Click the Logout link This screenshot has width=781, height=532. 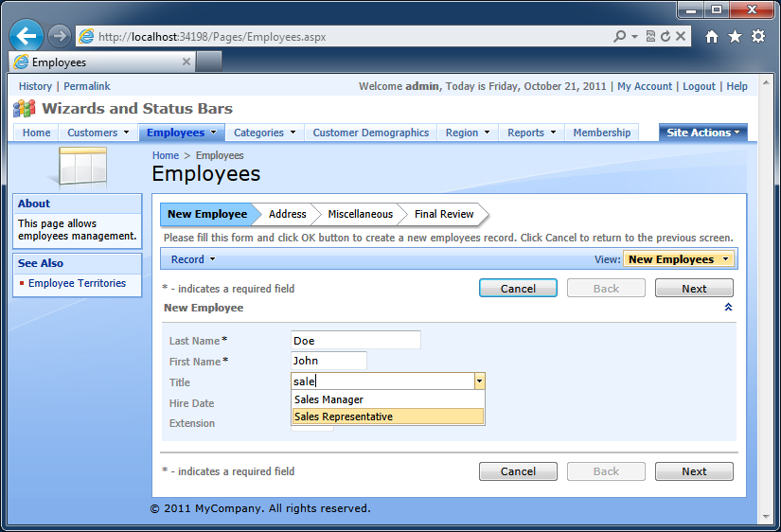(x=699, y=86)
